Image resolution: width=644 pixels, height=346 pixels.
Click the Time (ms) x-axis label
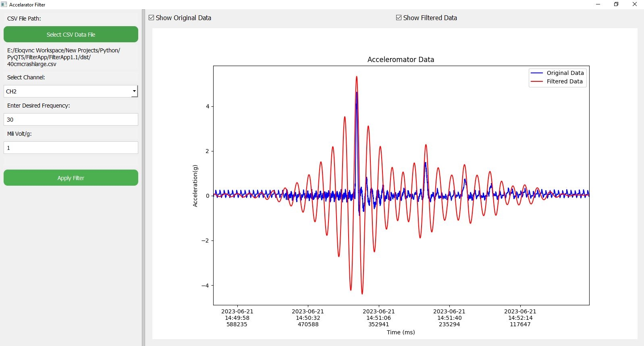coord(401,332)
